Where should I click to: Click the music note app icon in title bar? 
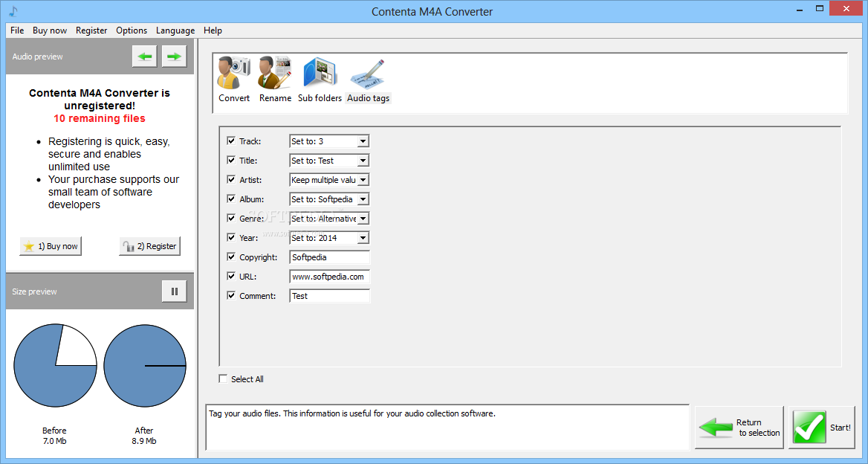pyautogui.click(x=13, y=10)
